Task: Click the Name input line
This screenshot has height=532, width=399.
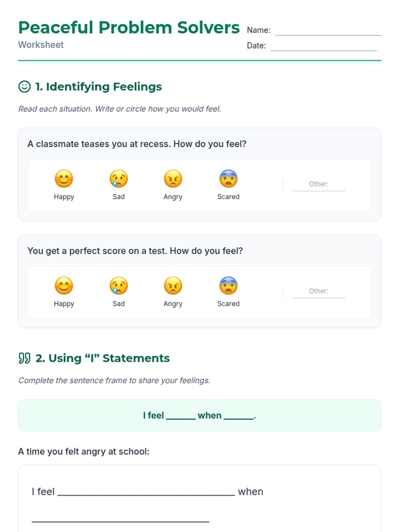Action: pos(328,31)
